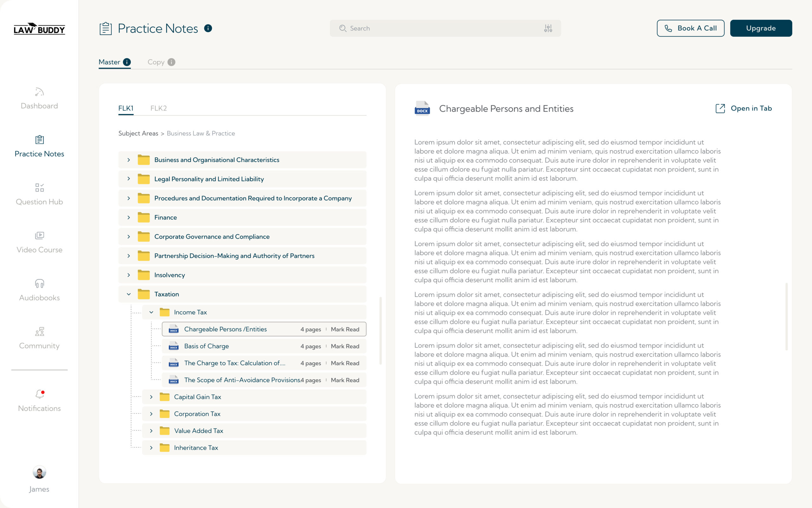Mark Chargeable Persons /Entities as read

click(345, 329)
